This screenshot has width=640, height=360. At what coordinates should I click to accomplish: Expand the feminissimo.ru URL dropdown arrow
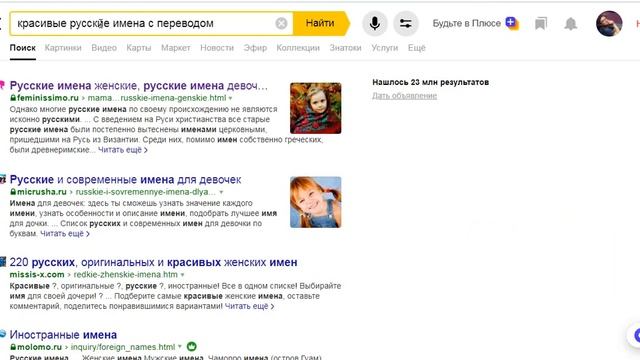[231, 98]
